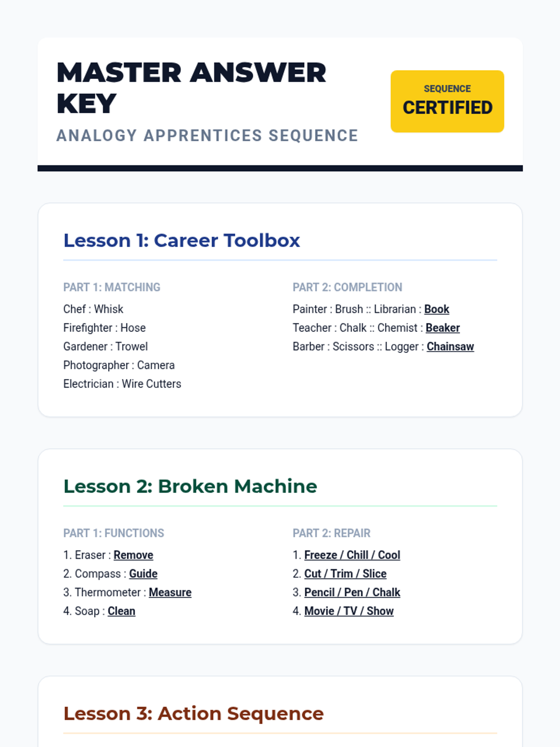This screenshot has height=747, width=560.
Task: Select the Electrician : Wire Cutters line
Action: click(122, 384)
